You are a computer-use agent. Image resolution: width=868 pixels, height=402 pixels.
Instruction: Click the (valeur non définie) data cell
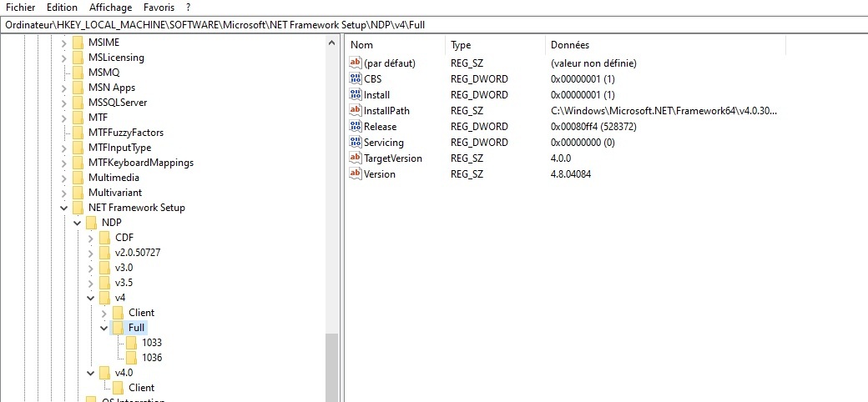click(x=593, y=63)
